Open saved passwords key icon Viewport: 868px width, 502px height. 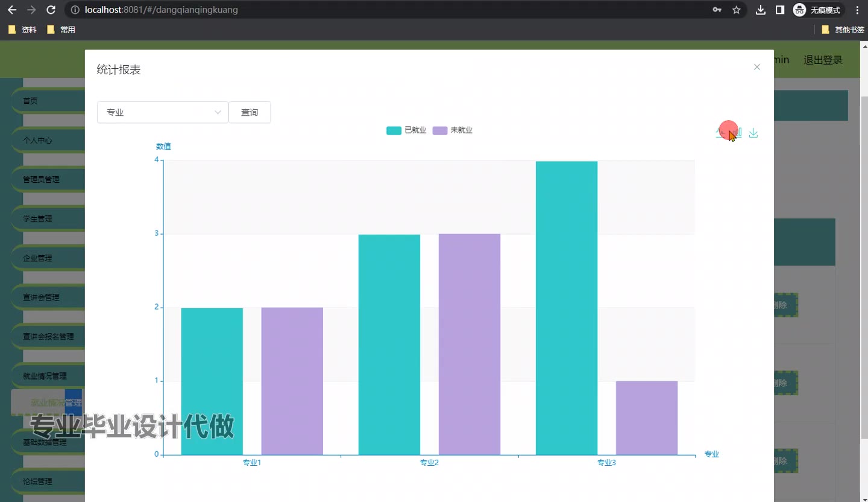click(717, 10)
